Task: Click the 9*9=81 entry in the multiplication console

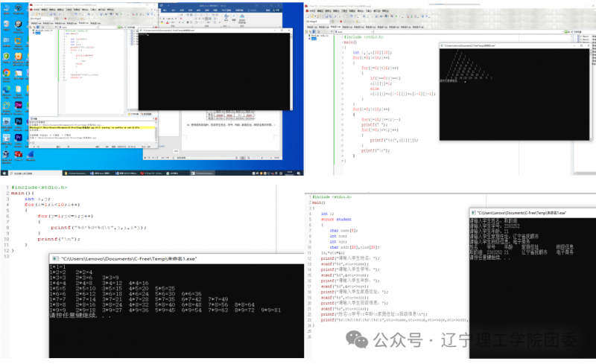Action: click(x=270, y=310)
